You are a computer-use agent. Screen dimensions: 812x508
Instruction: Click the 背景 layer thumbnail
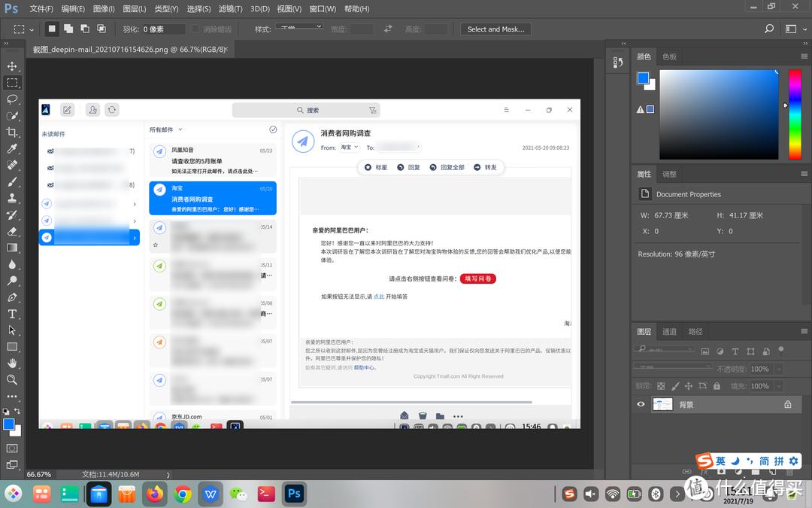662,404
